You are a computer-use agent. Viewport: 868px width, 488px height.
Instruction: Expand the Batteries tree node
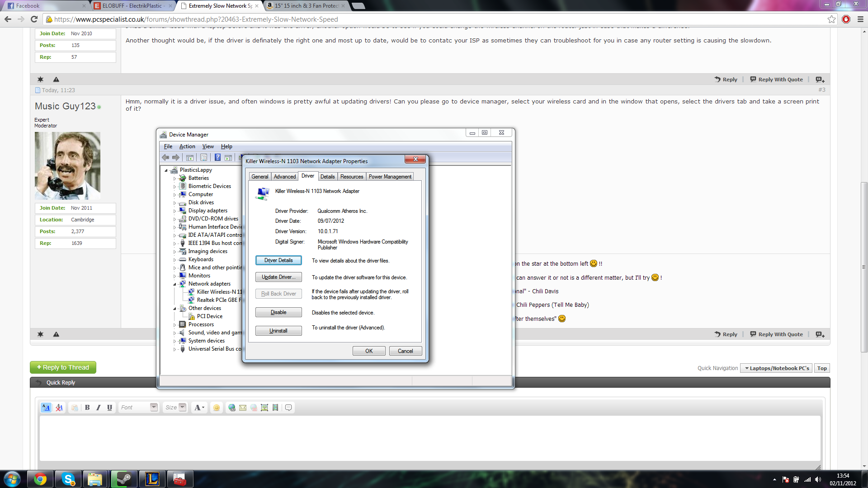coord(175,178)
